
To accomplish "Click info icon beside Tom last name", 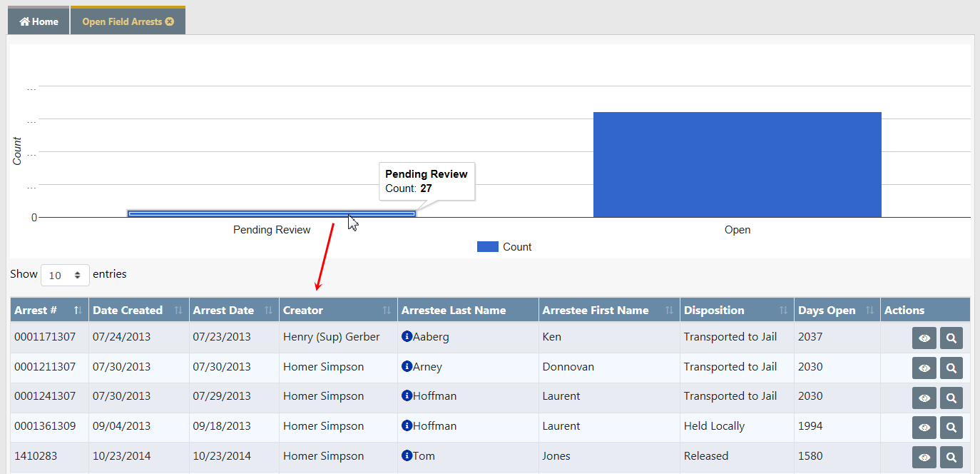I will (x=407, y=455).
